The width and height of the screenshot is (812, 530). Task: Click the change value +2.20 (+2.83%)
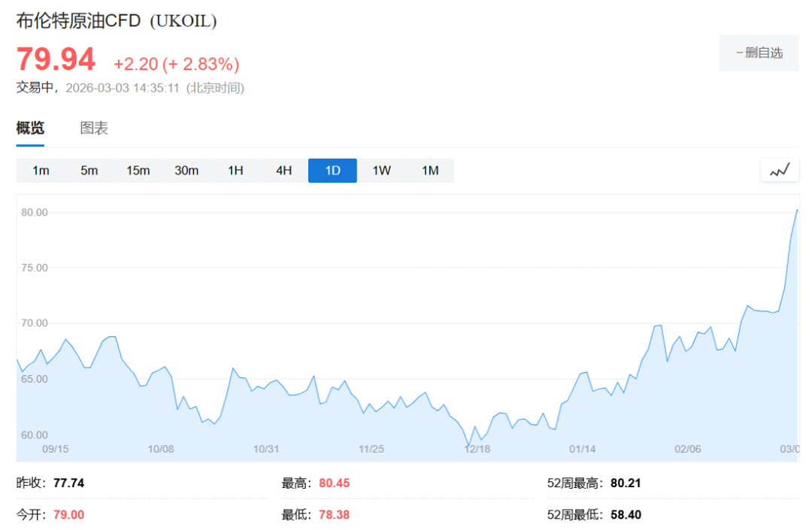(x=176, y=64)
